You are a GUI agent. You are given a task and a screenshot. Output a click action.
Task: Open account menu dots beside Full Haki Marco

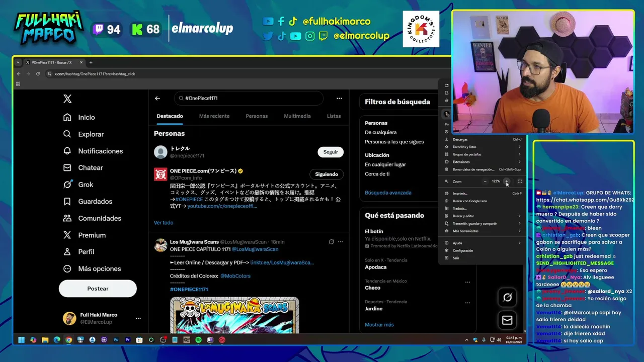pos(138,318)
